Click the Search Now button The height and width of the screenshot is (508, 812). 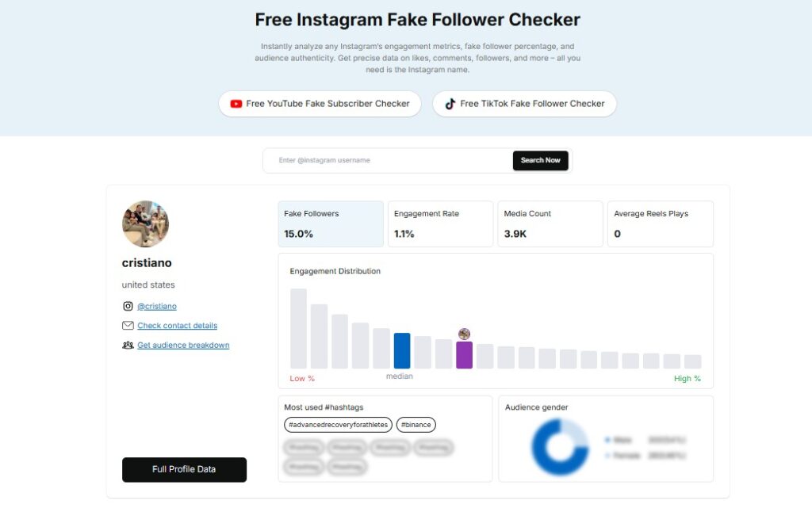(x=541, y=160)
